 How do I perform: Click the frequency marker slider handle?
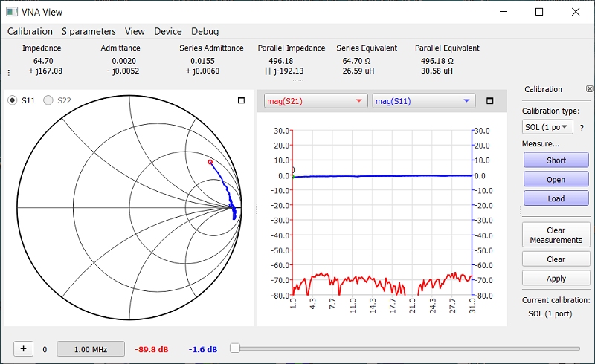[234, 348]
